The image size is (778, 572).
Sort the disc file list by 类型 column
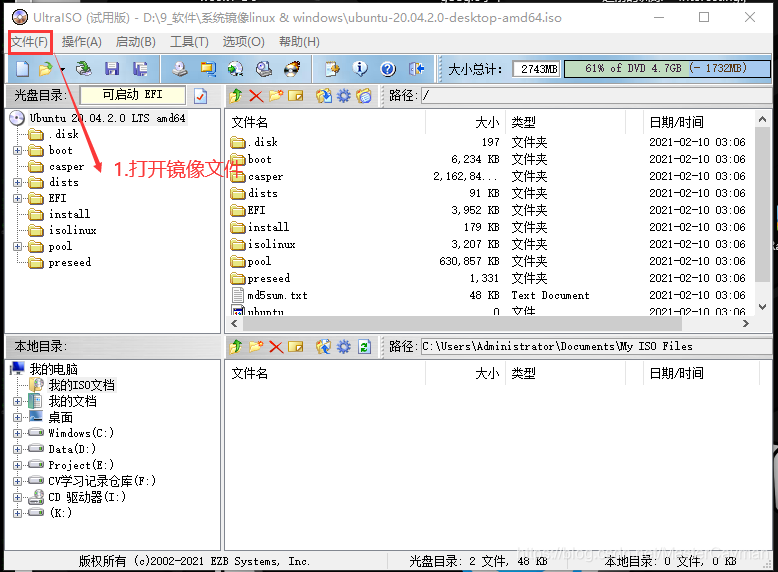pos(567,122)
